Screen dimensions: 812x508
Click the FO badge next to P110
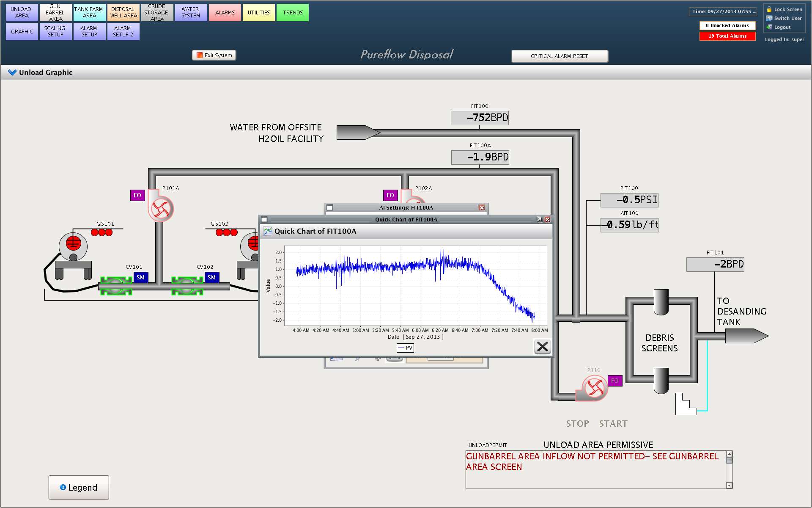(615, 381)
